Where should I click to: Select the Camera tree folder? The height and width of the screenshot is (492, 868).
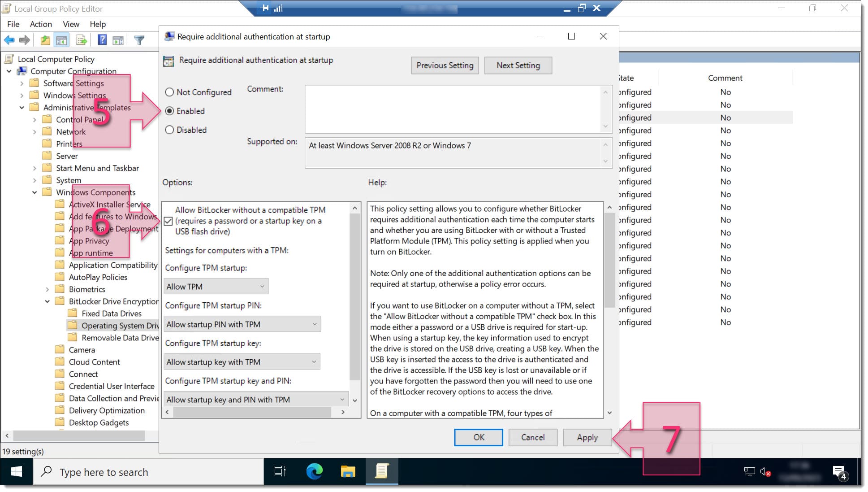[x=82, y=350]
